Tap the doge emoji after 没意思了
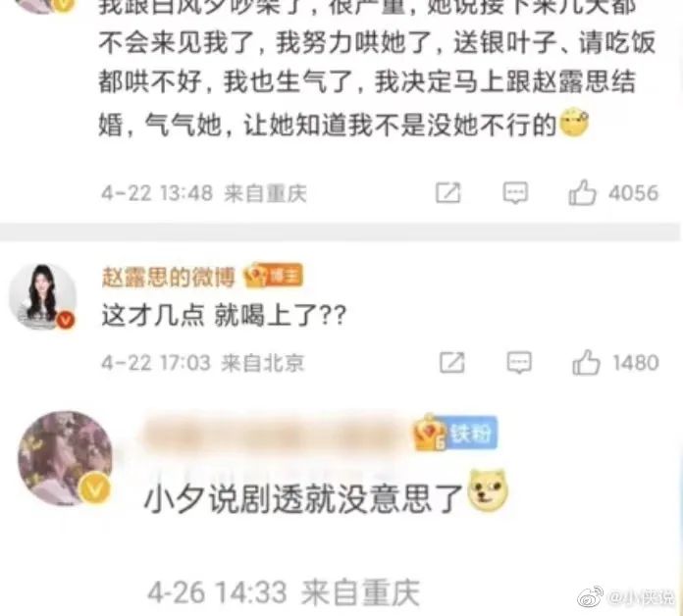Screen dimensions: 683x616 pyautogui.click(x=488, y=490)
